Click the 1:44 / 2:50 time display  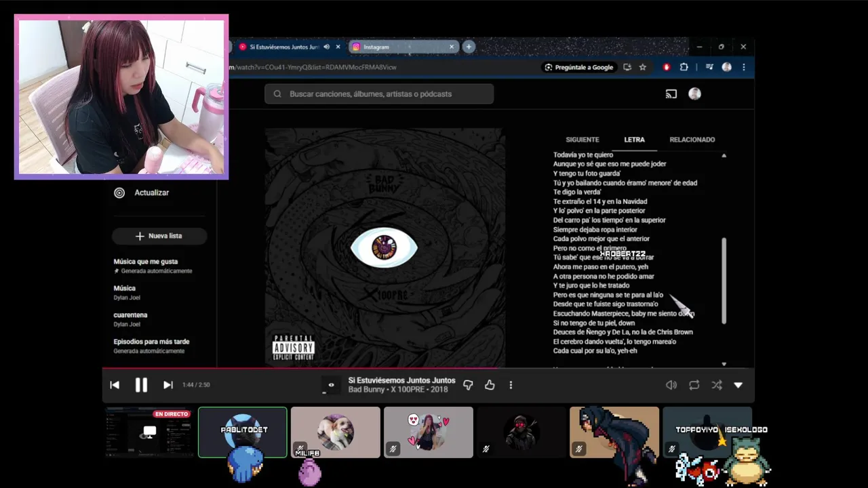tap(196, 385)
